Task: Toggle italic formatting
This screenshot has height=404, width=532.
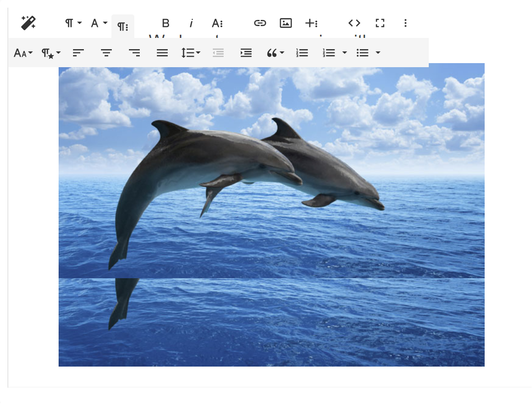Action: coord(191,23)
